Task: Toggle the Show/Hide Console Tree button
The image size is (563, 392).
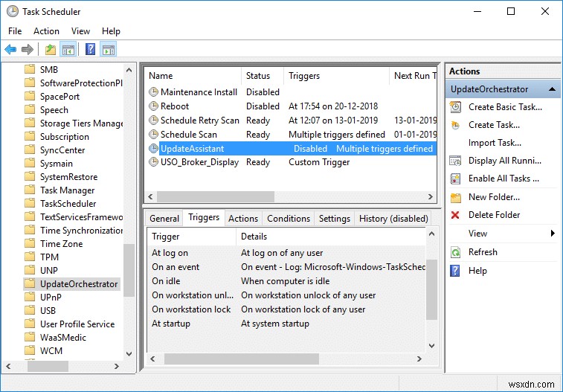Action: tap(68, 50)
